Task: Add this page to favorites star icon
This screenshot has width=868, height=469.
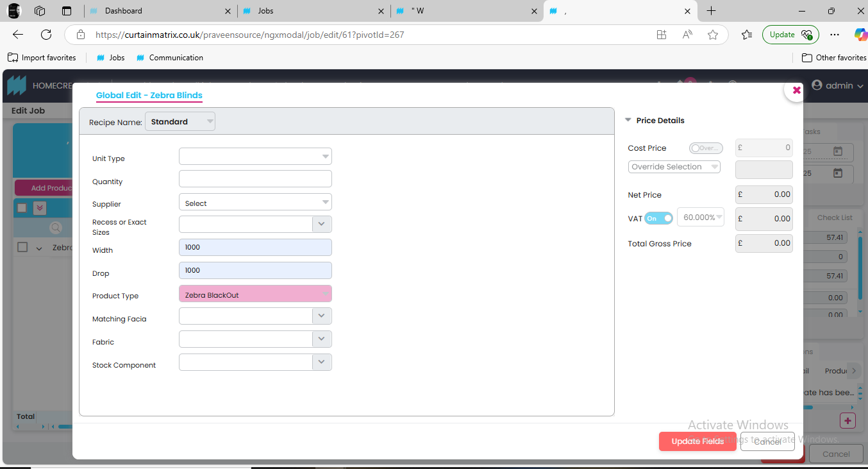Action: click(x=713, y=35)
